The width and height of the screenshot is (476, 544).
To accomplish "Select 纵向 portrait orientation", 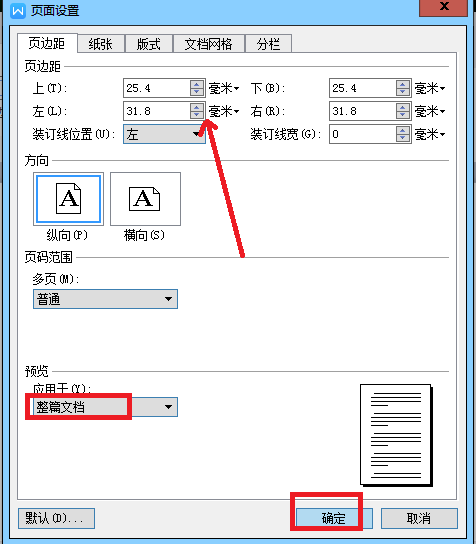I will tap(68, 199).
